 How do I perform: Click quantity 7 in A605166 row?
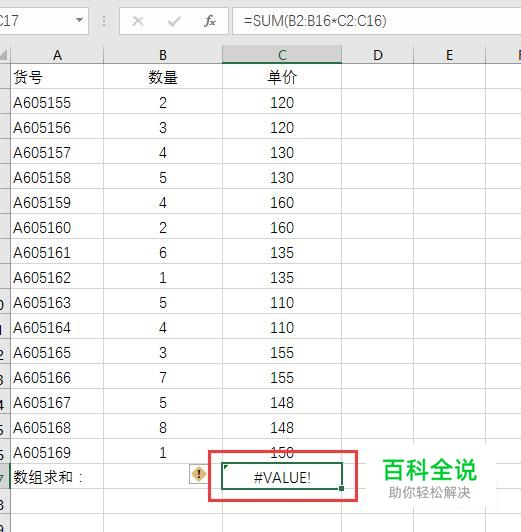click(163, 377)
